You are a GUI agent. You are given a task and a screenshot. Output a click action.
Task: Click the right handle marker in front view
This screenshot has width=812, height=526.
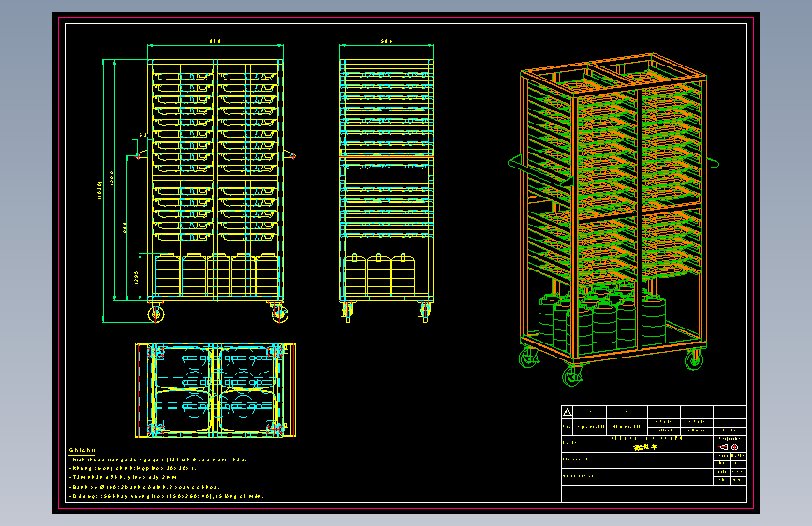tap(292, 155)
